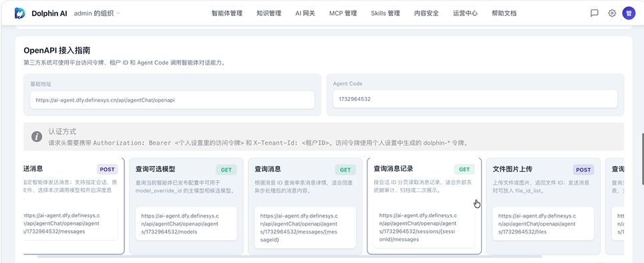
Task: Open the chat message icon in header
Action: (x=595, y=13)
